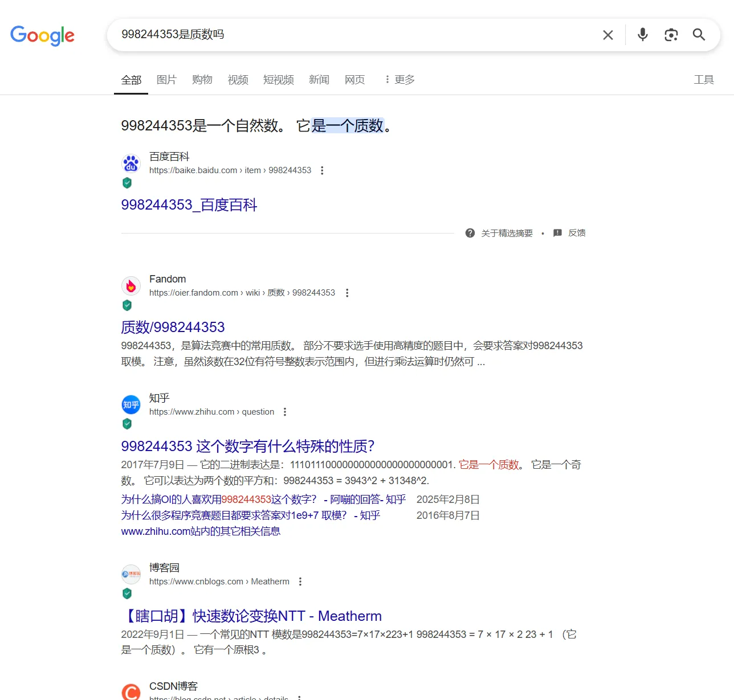The image size is (734, 700).
Task: Open the 质数/998244353 Fandom link
Action: pyautogui.click(x=173, y=327)
